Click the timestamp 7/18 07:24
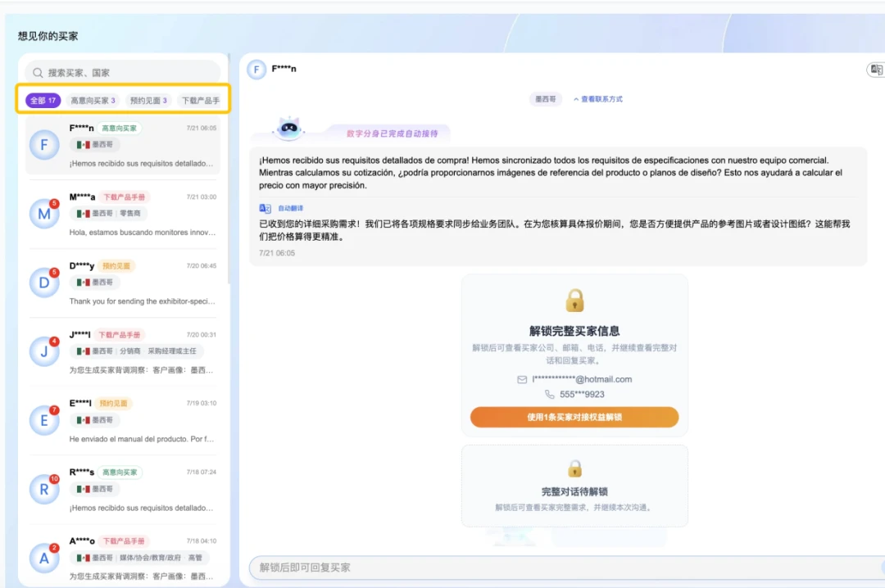The width and height of the screenshot is (885, 588). pyautogui.click(x=202, y=473)
